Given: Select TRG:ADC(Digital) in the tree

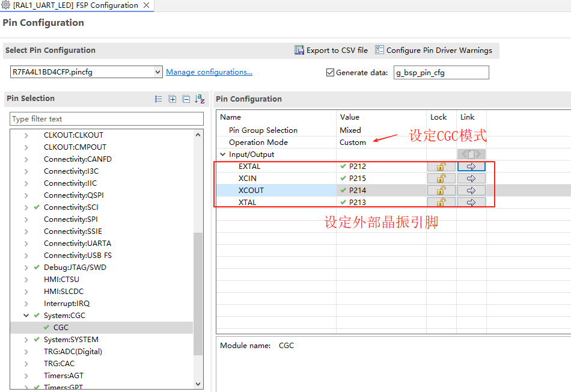Looking at the screenshot, I should click(73, 352).
